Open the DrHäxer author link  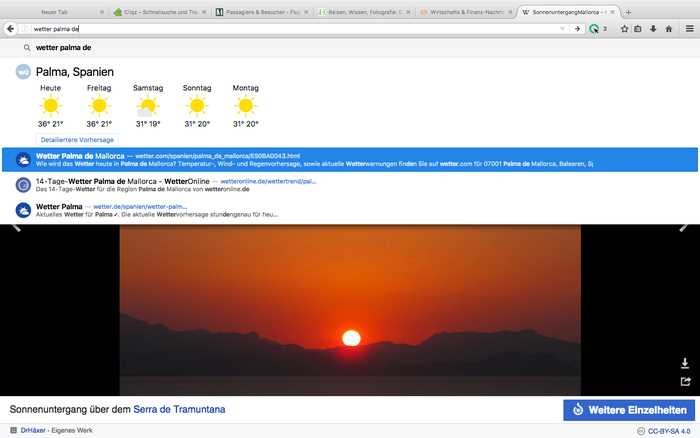click(x=33, y=430)
